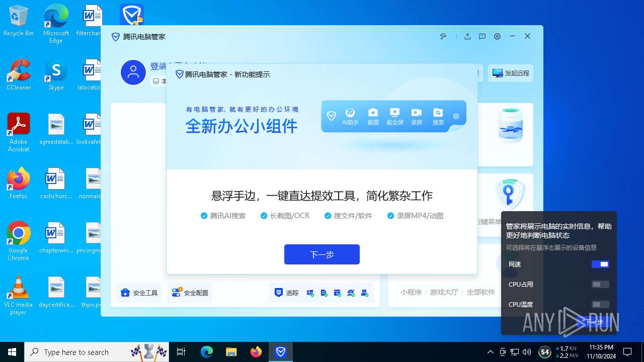644x362 pixels.
Task: Click the Windows protection status icon
Action: pyautogui.click(x=310, y=293)
